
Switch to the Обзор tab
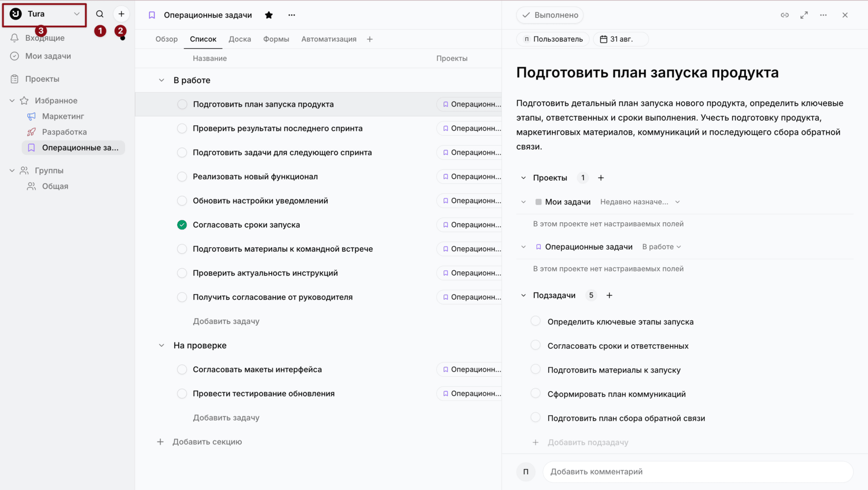pyautogui.click(x=166, y=39)
